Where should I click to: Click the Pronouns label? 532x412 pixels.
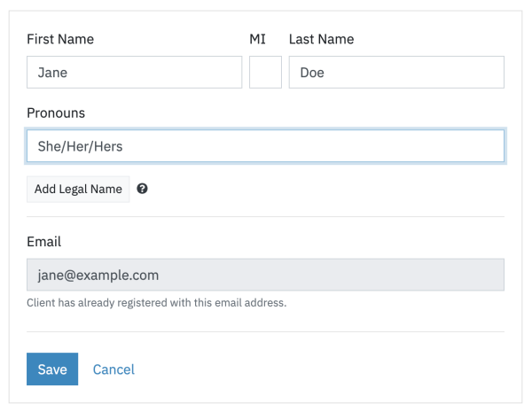coord(56,113)
